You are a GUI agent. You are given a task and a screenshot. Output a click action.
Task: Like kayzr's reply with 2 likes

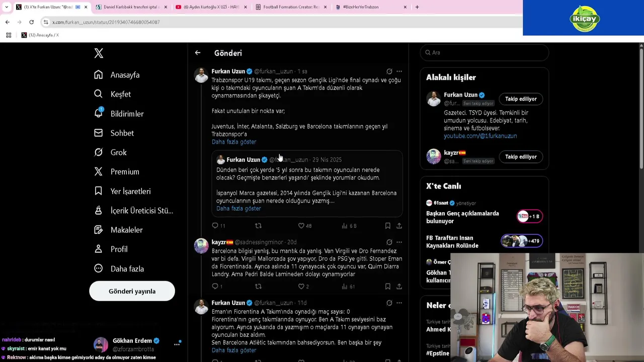[303, 287]
